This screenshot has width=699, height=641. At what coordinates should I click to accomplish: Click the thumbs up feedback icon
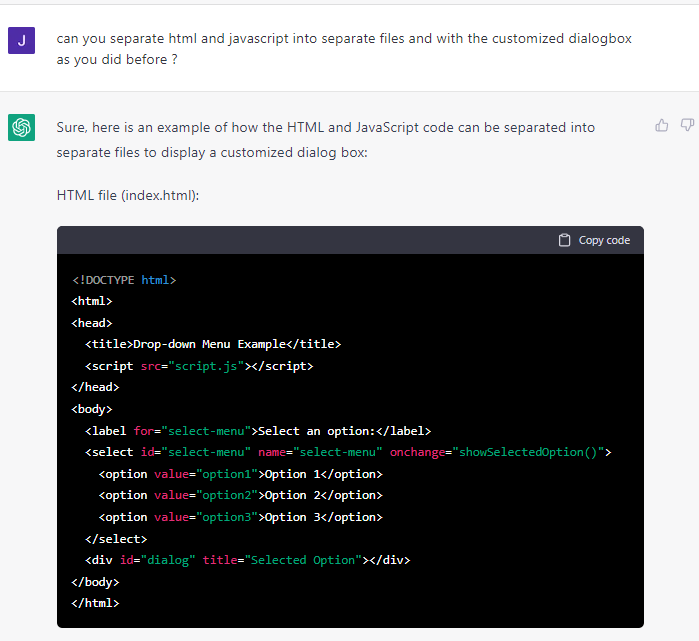tap(662, 126)
